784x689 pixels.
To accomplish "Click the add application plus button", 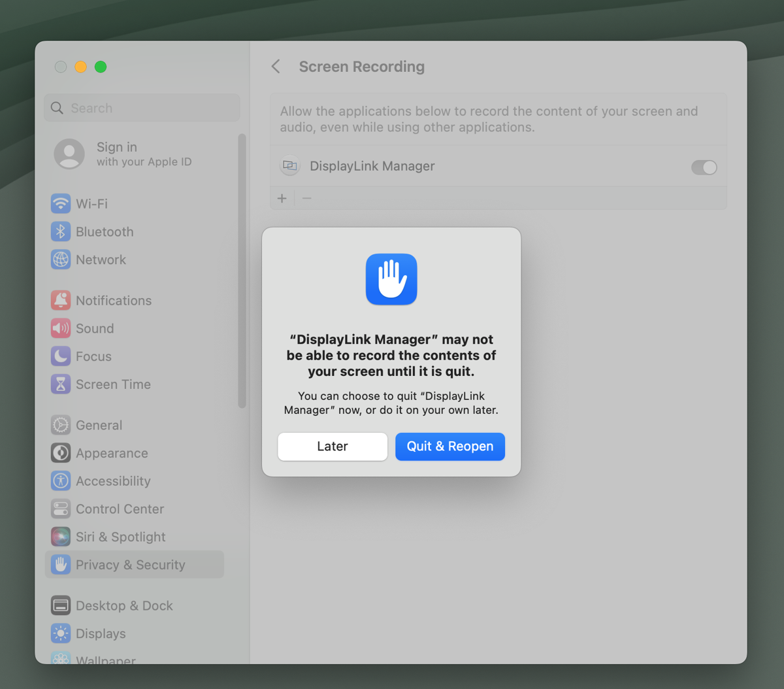I will click(282, 198).
